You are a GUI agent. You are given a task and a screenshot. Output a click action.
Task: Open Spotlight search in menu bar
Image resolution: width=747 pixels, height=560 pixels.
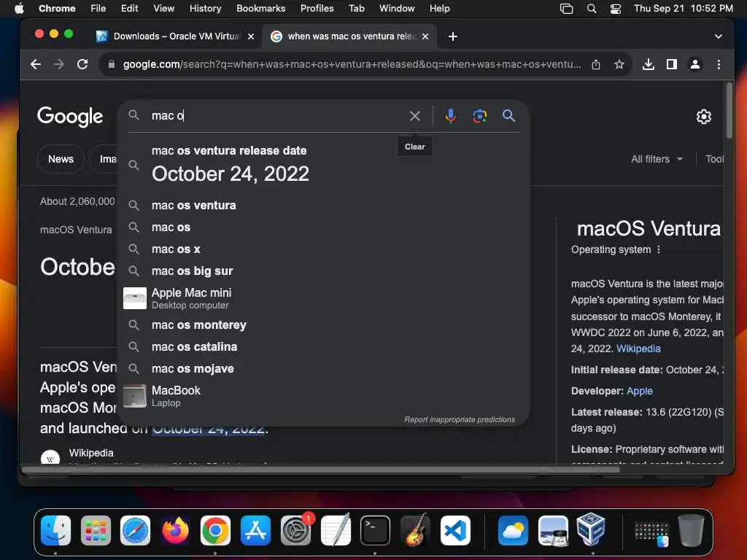pos(591,8)
